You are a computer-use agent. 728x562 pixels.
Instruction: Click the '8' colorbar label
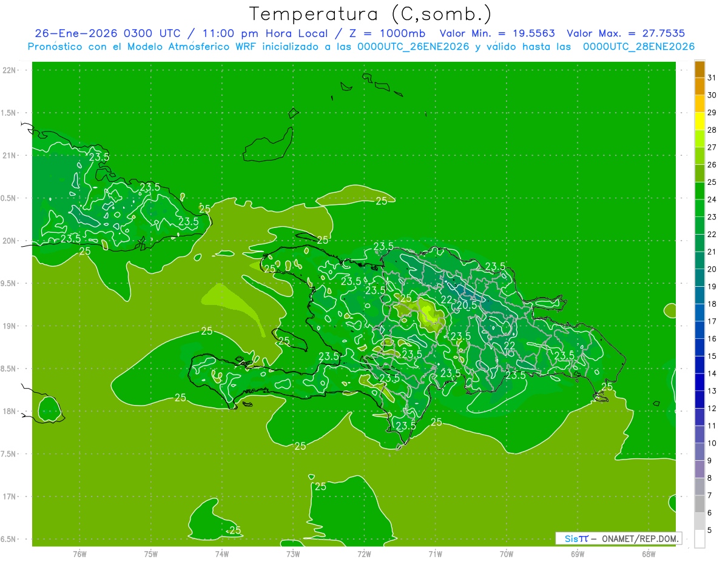click(x=710, y=478)
